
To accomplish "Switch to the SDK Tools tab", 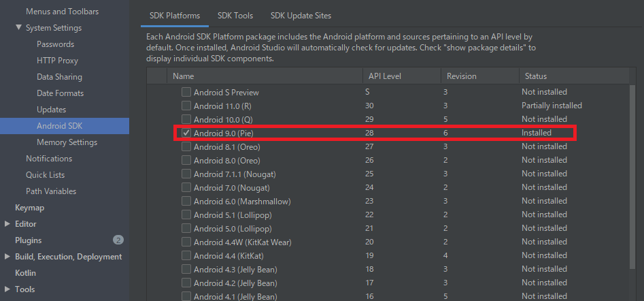I will tap(235, 16).
